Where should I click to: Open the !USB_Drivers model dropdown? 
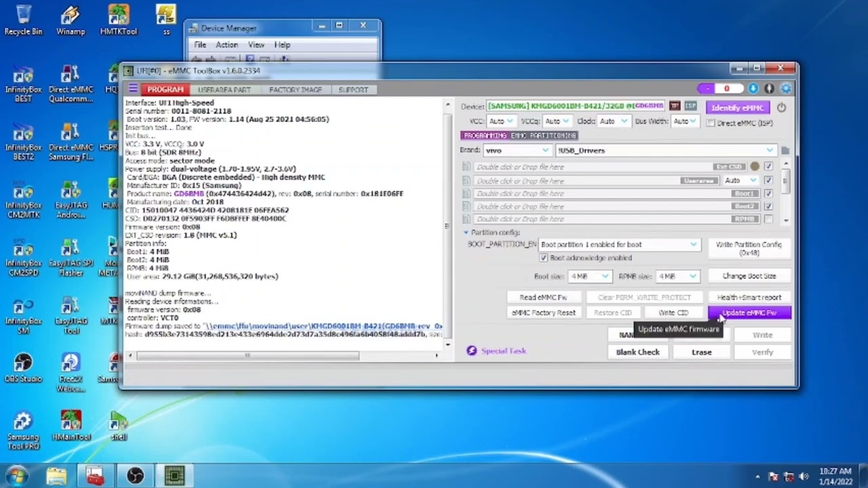[x=665, y=150]
